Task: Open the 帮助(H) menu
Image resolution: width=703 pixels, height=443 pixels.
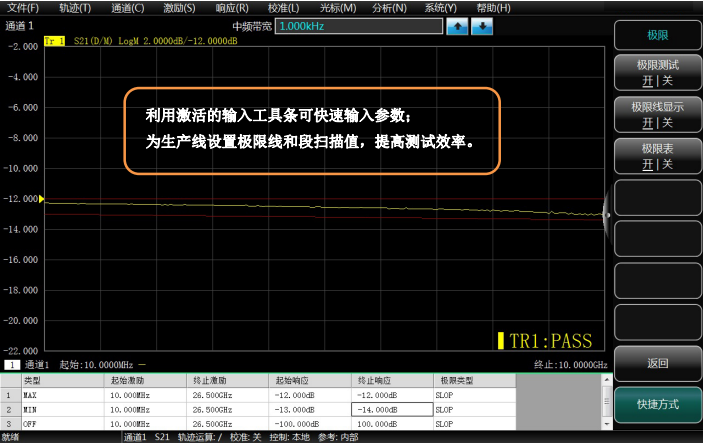Action: [x=493, y=8]
